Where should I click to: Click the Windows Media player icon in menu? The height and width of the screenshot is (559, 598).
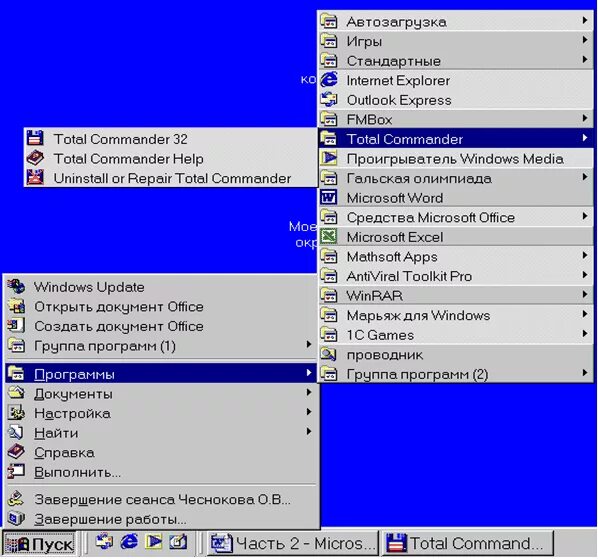coord(329,158)
